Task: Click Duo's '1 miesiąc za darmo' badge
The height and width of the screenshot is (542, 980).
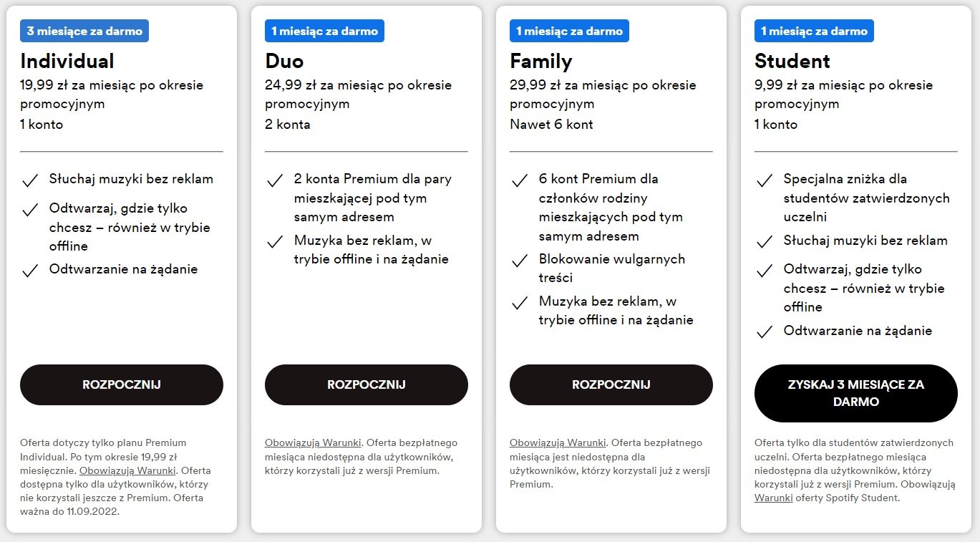Action: point(324,31)
